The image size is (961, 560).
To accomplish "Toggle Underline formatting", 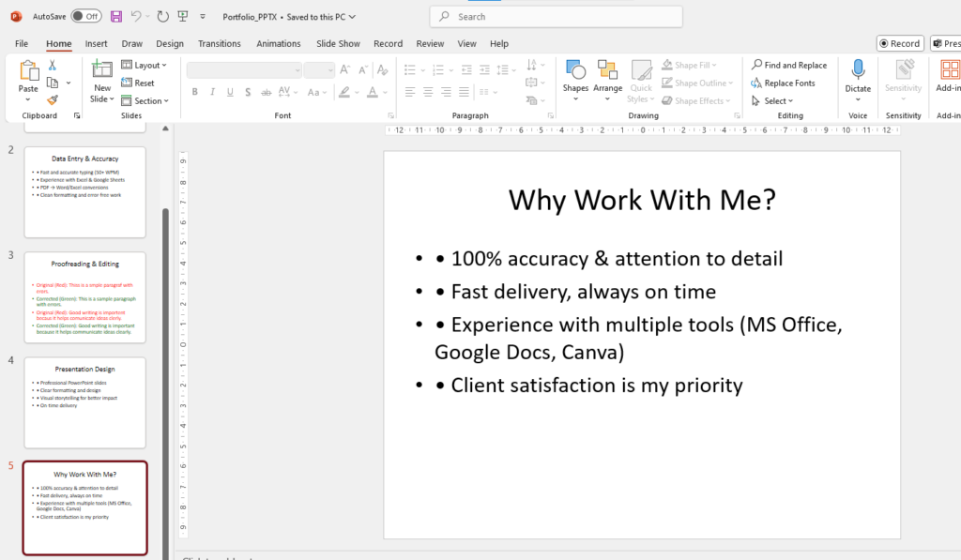I will (x=231, y=92).
